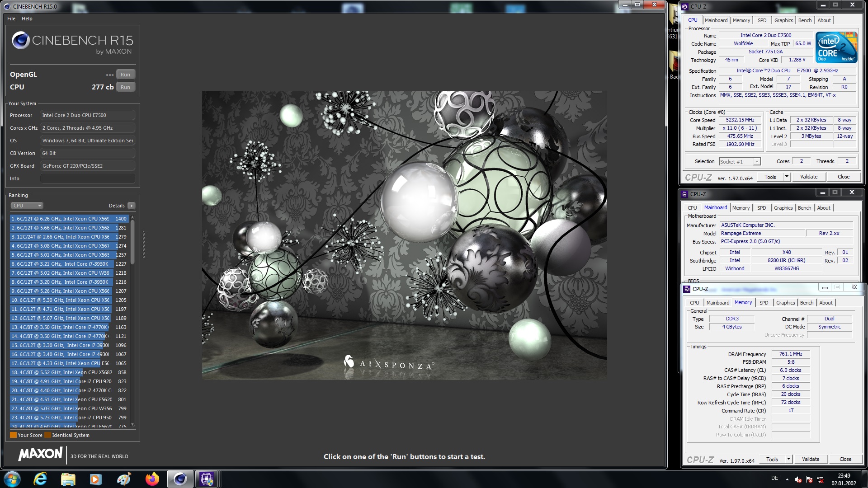
Task: Open the DE language indicator in the taskbar
Action: click(x=774, y=478)
